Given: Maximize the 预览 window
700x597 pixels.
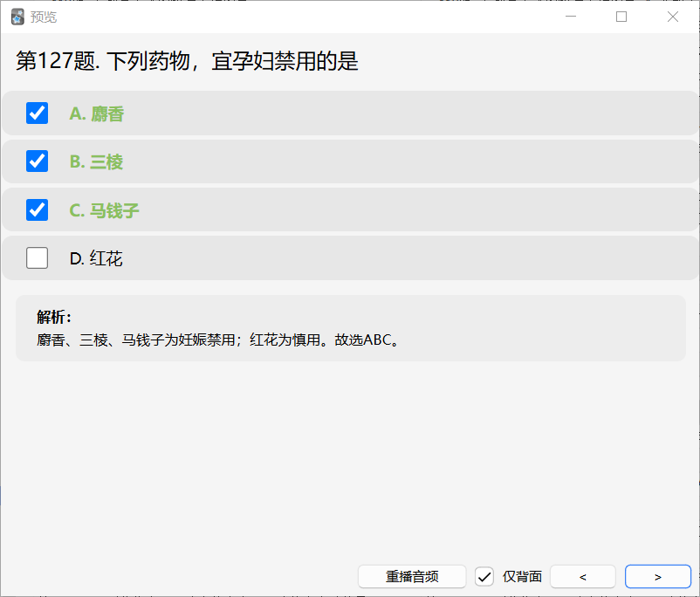Looking at the screenshot, I should 621,17.
